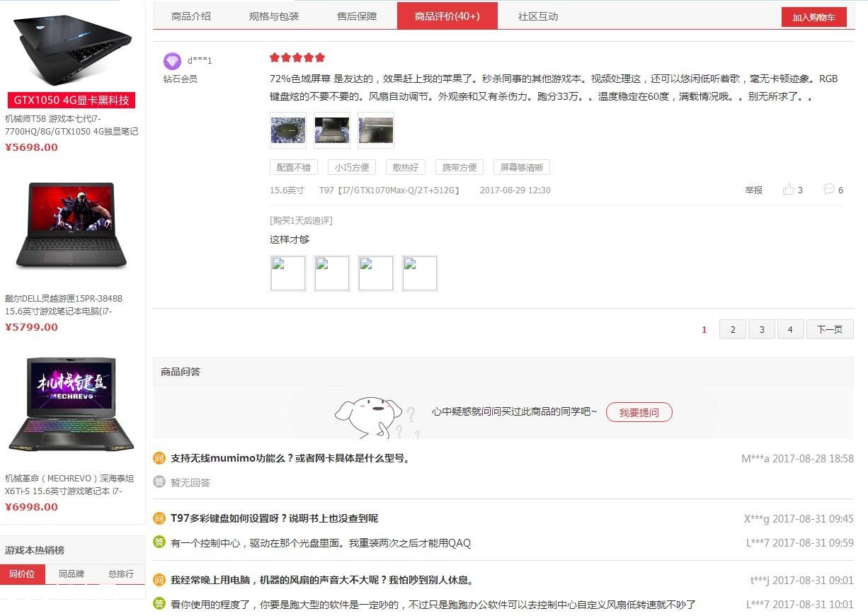This screenshot has height=616, width=868.
Task: Open the 规格与包装 tab
Action: (x=274, y=16)
